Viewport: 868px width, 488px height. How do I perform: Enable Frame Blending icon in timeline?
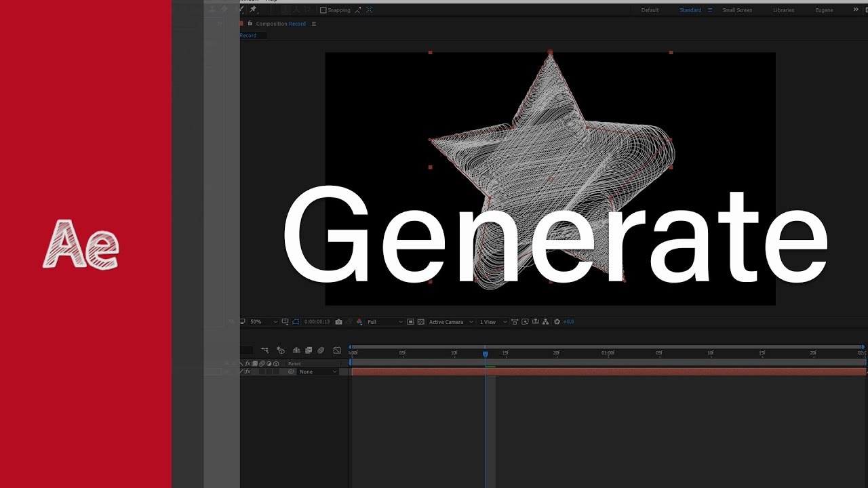pos(309,350)
